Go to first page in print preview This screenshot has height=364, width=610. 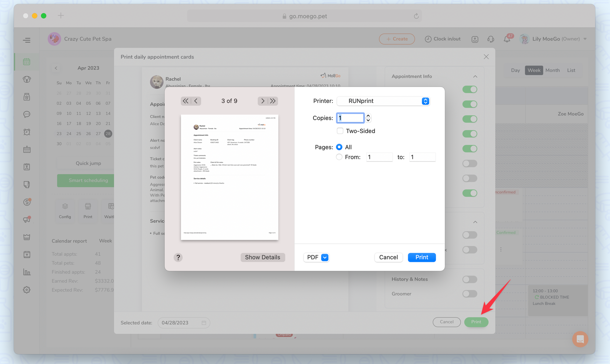coord(185,101)
